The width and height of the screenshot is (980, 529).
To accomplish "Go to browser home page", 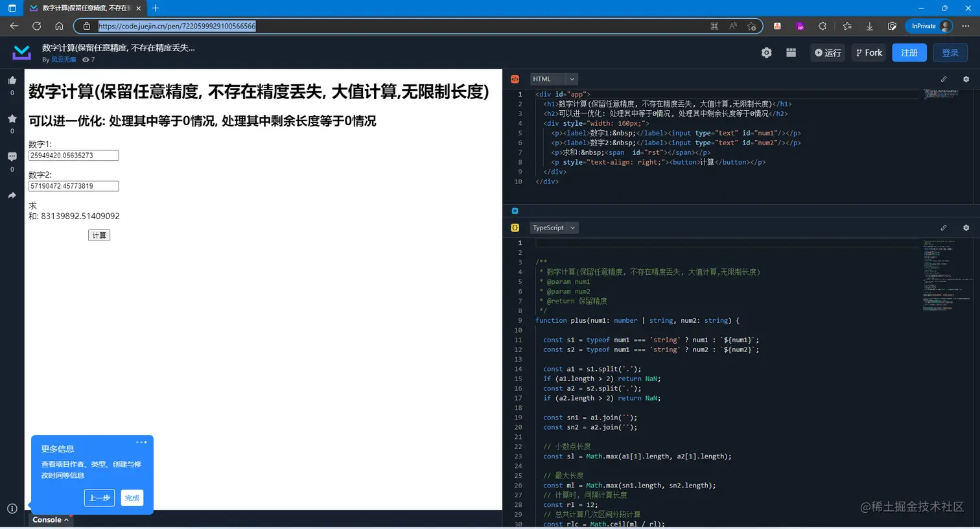I will (x=59, y=26).
